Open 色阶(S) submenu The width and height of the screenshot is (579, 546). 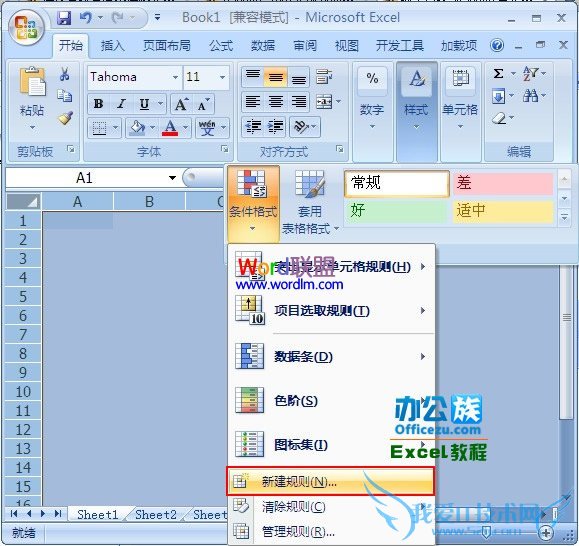pos(331,401)
